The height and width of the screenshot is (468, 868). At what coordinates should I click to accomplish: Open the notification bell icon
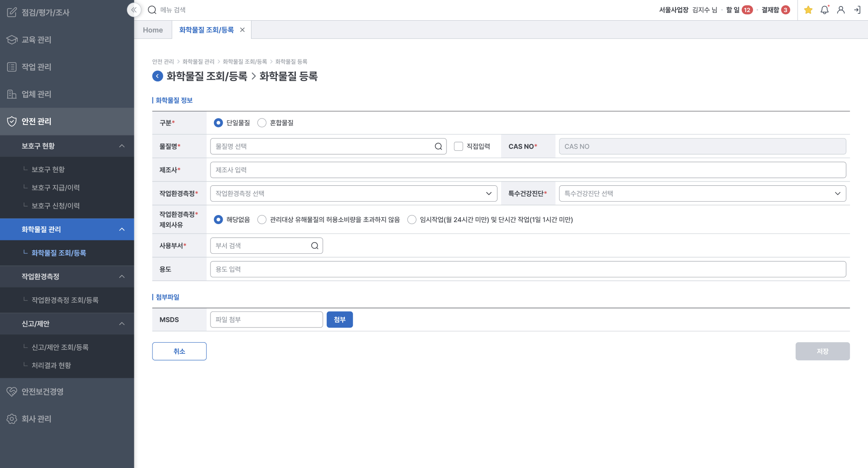825,10
